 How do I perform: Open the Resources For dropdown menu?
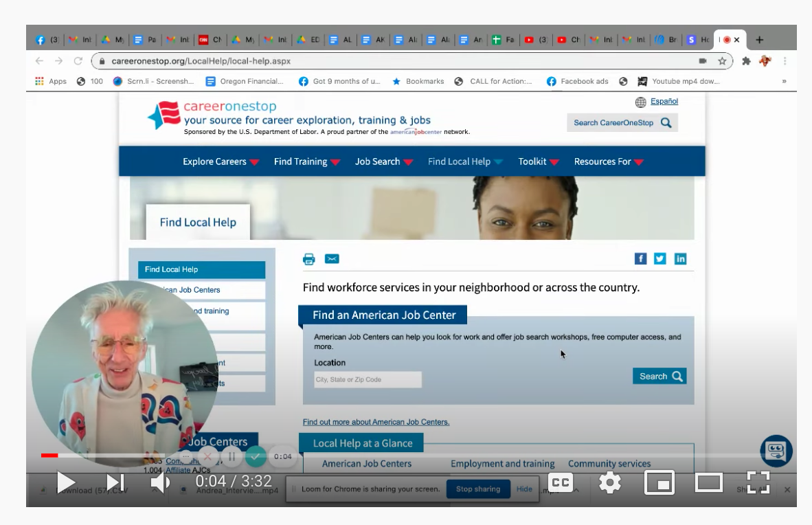click(x=609, y=161)
